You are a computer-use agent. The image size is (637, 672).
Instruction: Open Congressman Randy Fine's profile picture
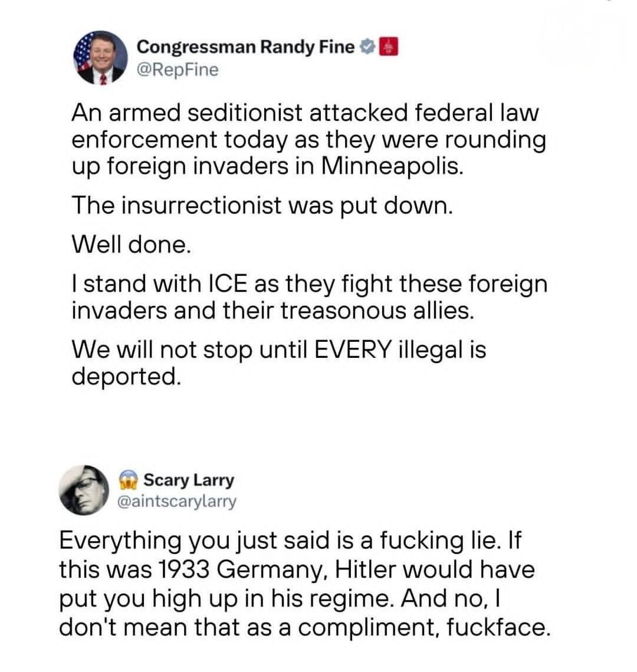(x=100, y=57)
